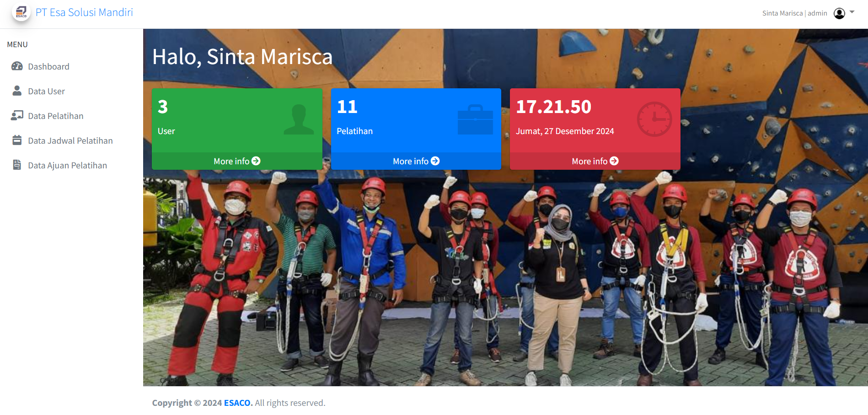Click the admin profile avatar icon
Screen dimensions: 868x415
839,13
